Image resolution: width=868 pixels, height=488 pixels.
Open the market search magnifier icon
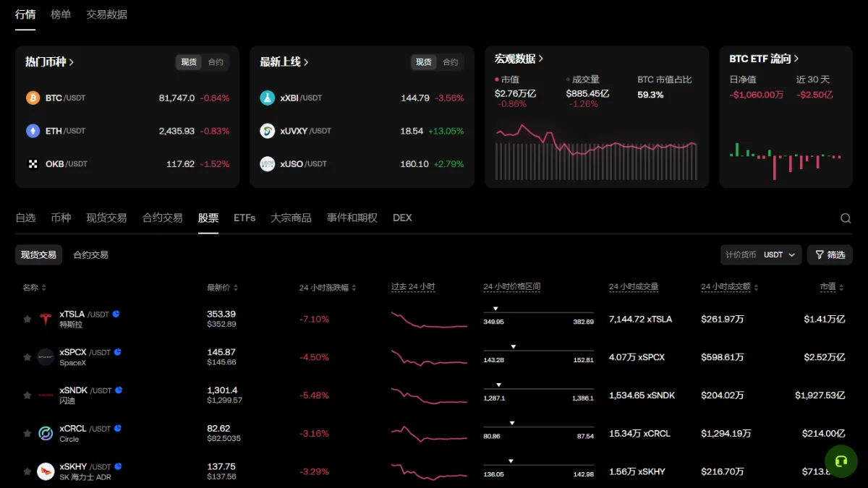point(846,218)
